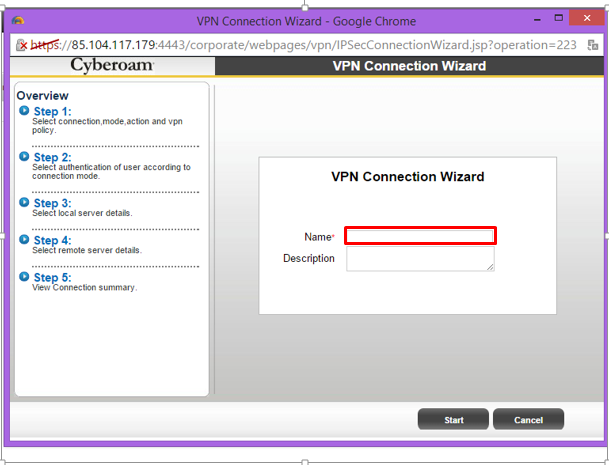The width and height of the screenshot is (609, 465).
Task: Click the 'Description' field label
Action: (x=309, y=258)
